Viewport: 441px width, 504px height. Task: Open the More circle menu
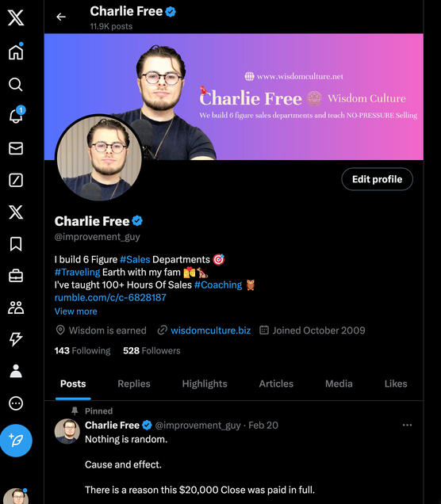16,403
